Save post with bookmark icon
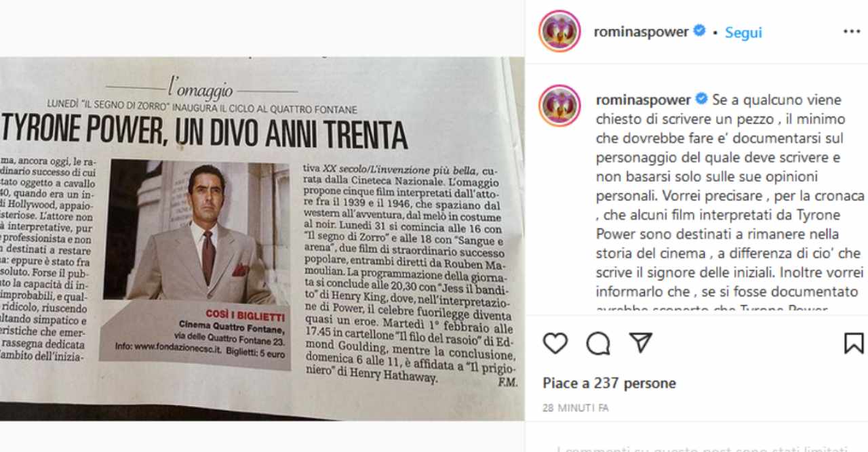This screenshot has width=868, height=452. (x=854, y=344)
